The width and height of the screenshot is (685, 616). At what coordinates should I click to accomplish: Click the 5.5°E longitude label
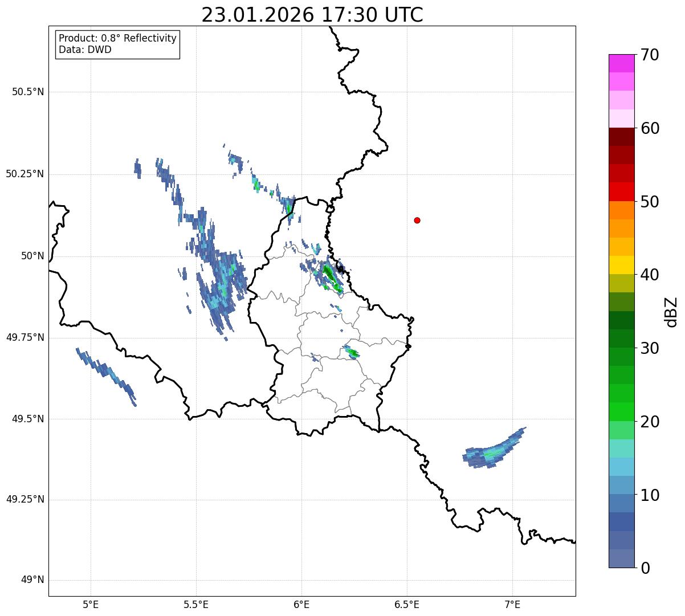click(196, 605)
